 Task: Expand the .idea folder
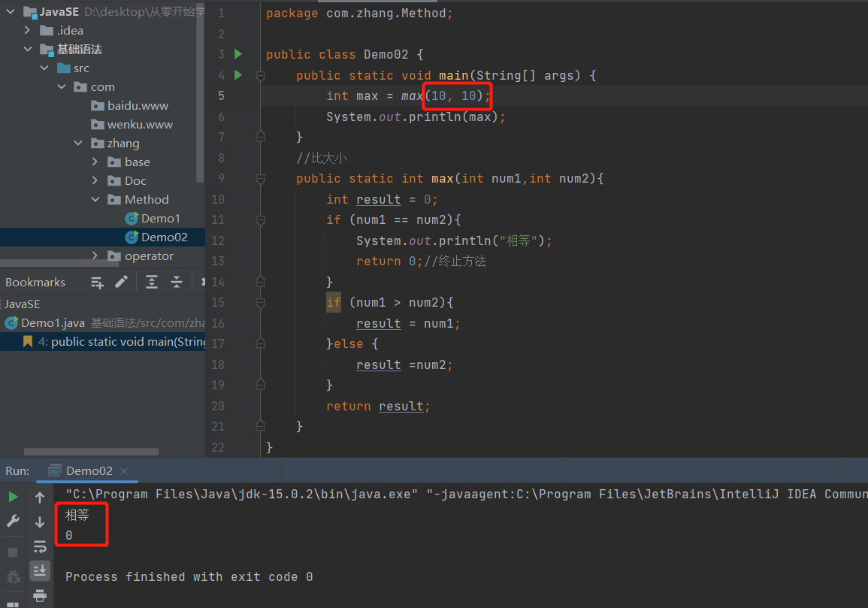coord(27,30)
